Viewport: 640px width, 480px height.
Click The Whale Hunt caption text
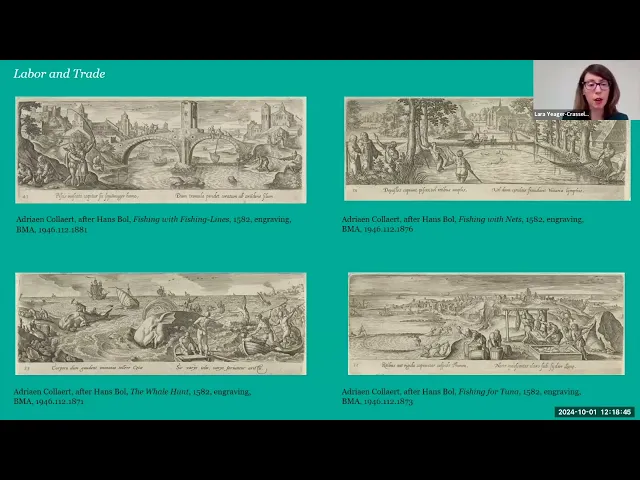[132, 396]
